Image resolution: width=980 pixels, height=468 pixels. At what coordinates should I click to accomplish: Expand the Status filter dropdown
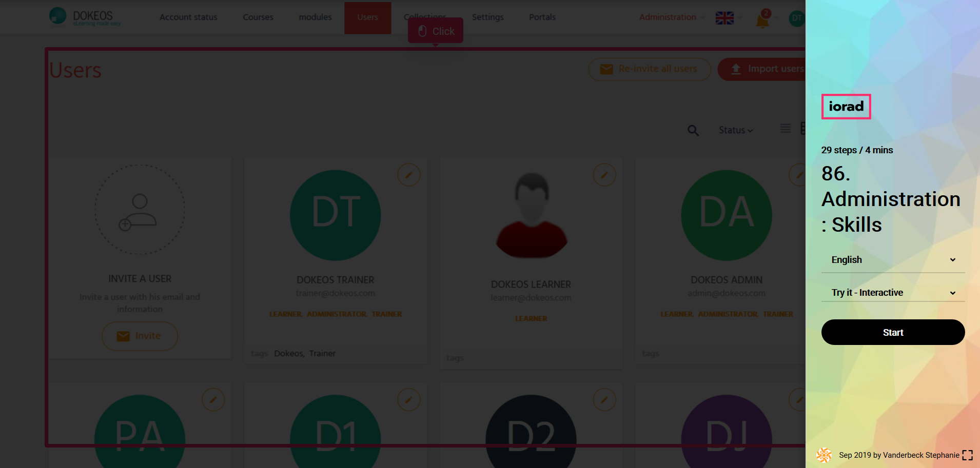pyautogui.click(x=735, y=130)
